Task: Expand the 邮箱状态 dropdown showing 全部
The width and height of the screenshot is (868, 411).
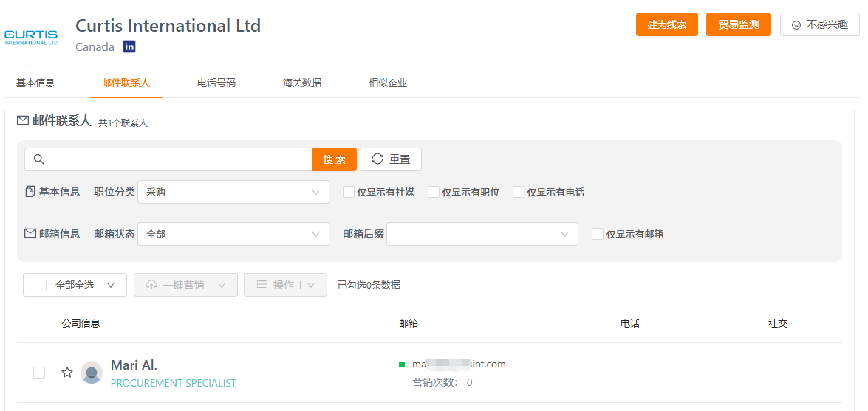Action: click(233, 234)
